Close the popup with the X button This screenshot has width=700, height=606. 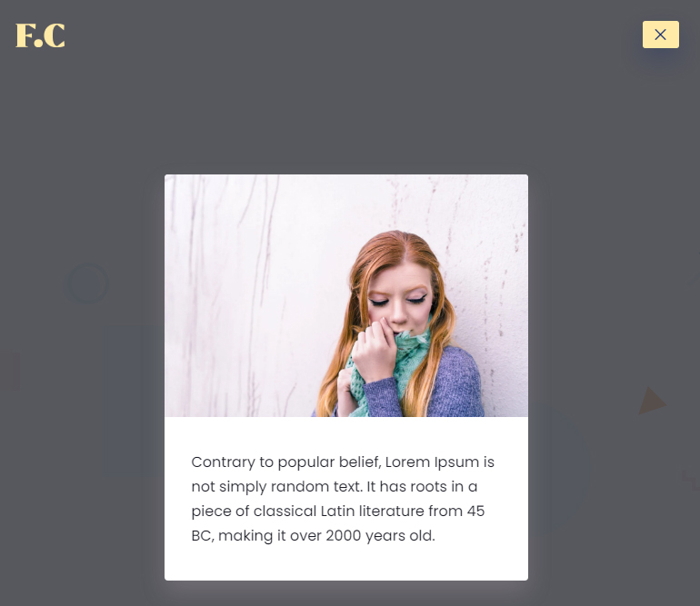point(660,35)
